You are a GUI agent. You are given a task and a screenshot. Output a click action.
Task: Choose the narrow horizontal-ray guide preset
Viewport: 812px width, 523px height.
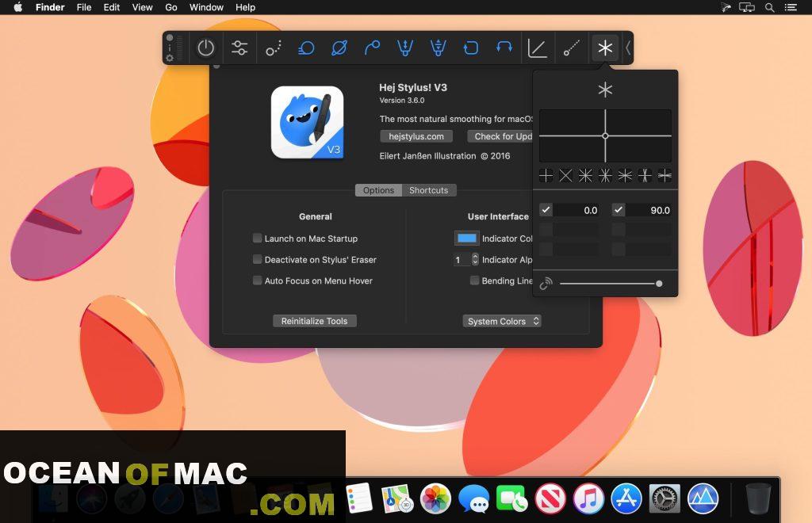point(665,176)
